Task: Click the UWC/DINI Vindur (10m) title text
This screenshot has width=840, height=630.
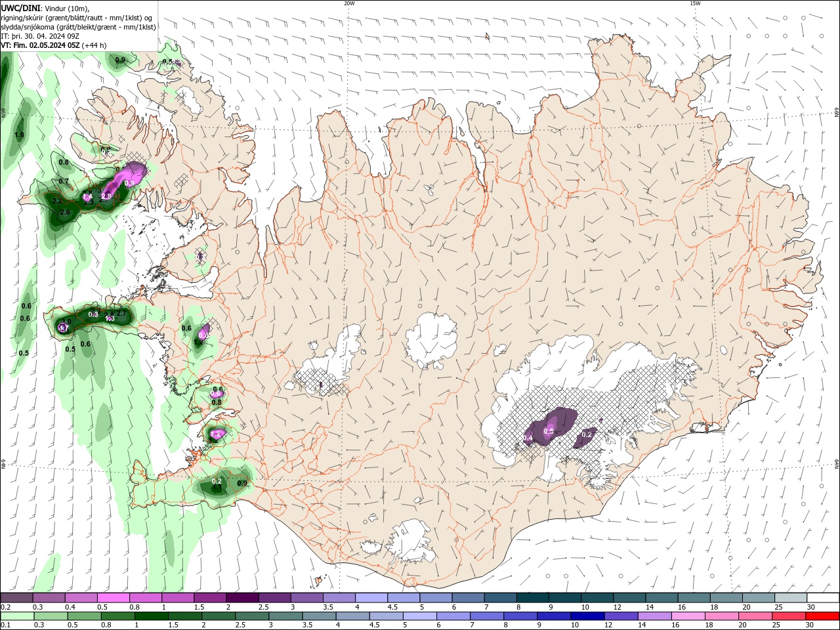Action: coord(45,8)
